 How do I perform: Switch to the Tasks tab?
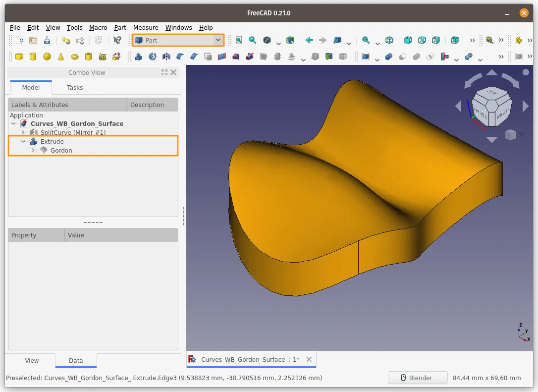tap(75, 88)
